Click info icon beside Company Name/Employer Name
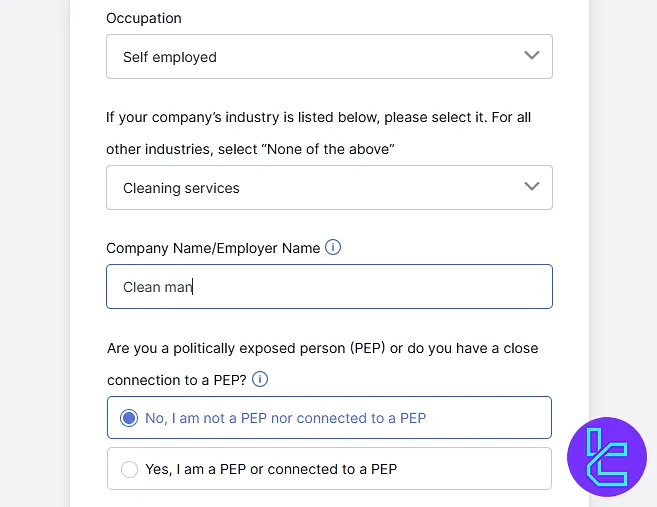The height and width of the screenshot is (507, 657). pos(333,247)
